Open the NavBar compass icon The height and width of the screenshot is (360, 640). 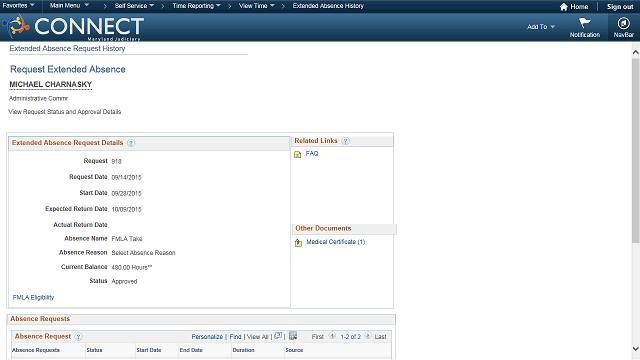tap(623, 23)
